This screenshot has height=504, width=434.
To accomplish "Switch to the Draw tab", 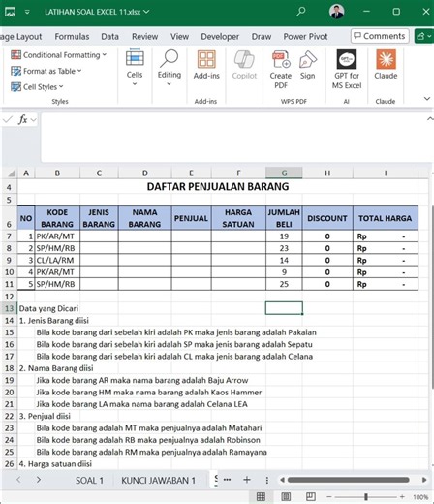I will (x=262, y=36).
